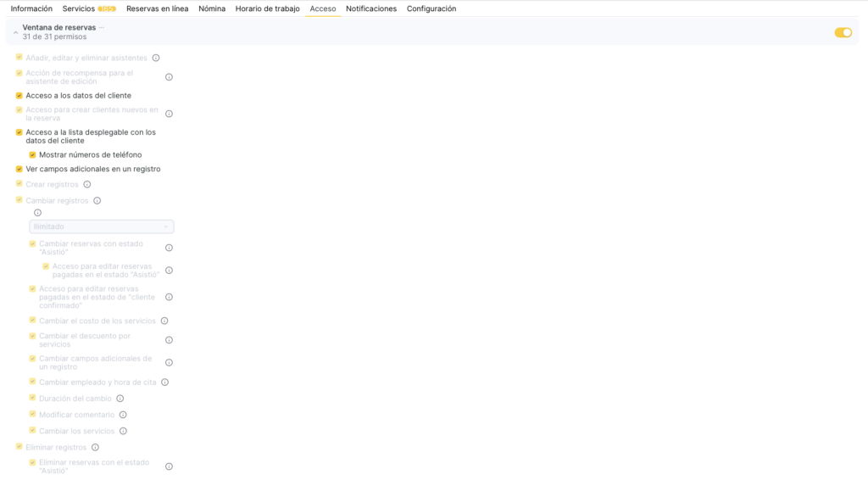Click info icon beside Eliminar registros
Viewport: 868px width, 480px height.
click(95, 448)
